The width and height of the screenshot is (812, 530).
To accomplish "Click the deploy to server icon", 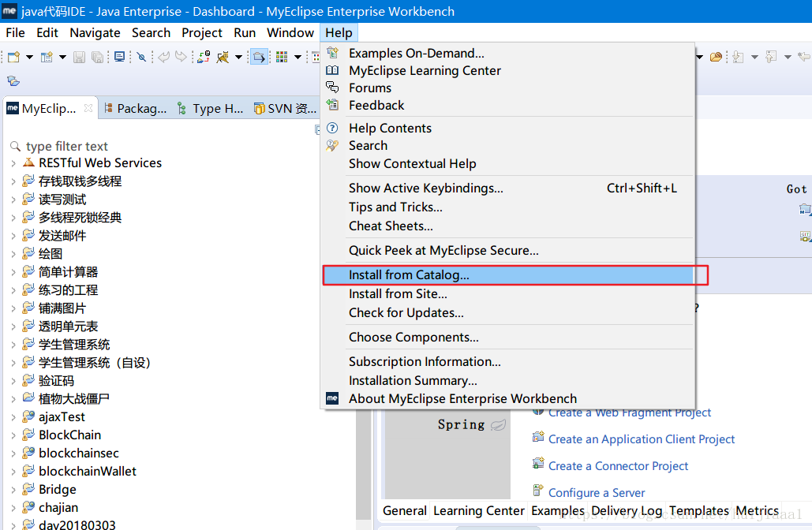I will pyautogui.click(x=204, y=57).
